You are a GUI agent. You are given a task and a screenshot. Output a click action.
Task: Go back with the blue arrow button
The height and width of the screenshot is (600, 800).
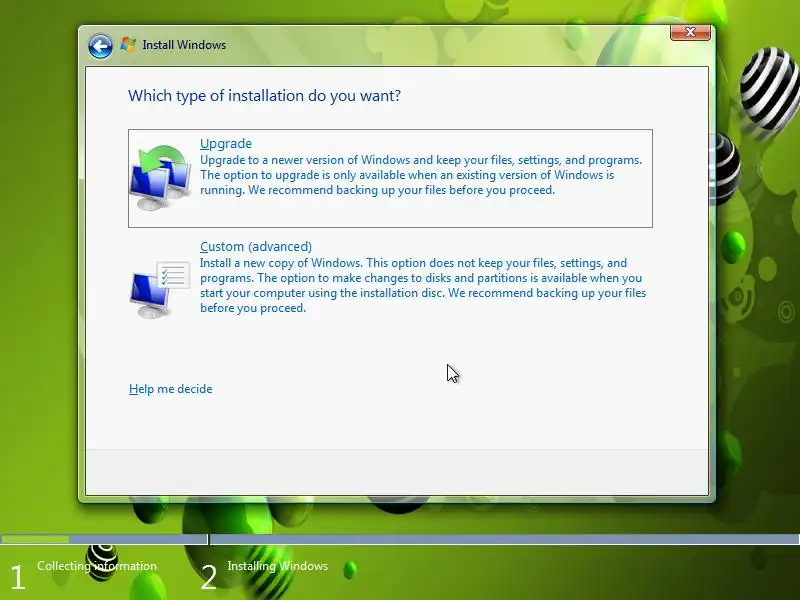pos(100,46)
